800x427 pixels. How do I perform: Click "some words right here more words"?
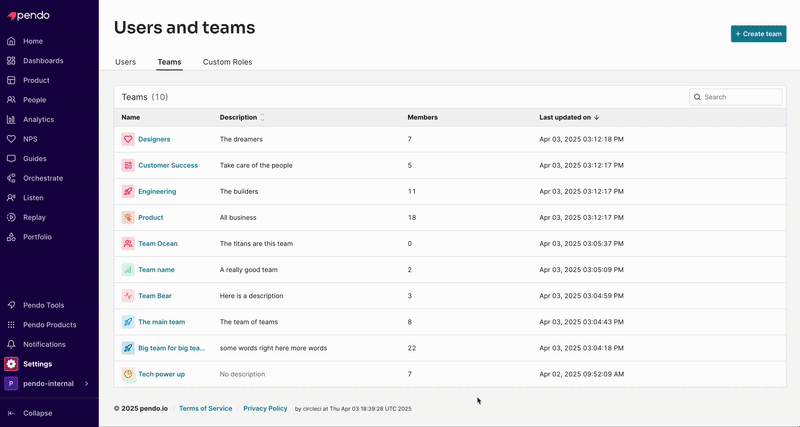coord(273,348)
